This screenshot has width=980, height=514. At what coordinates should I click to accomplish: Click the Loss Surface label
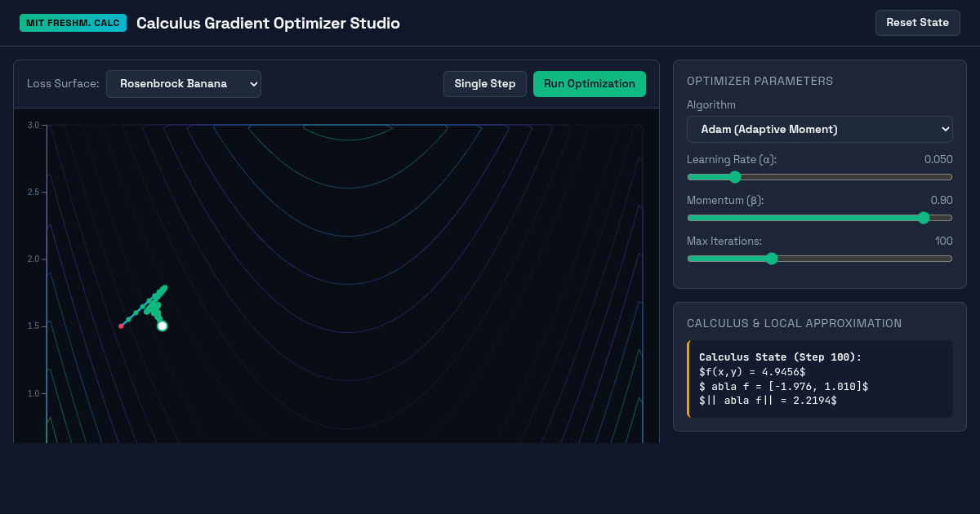click(x=63, y=84)
